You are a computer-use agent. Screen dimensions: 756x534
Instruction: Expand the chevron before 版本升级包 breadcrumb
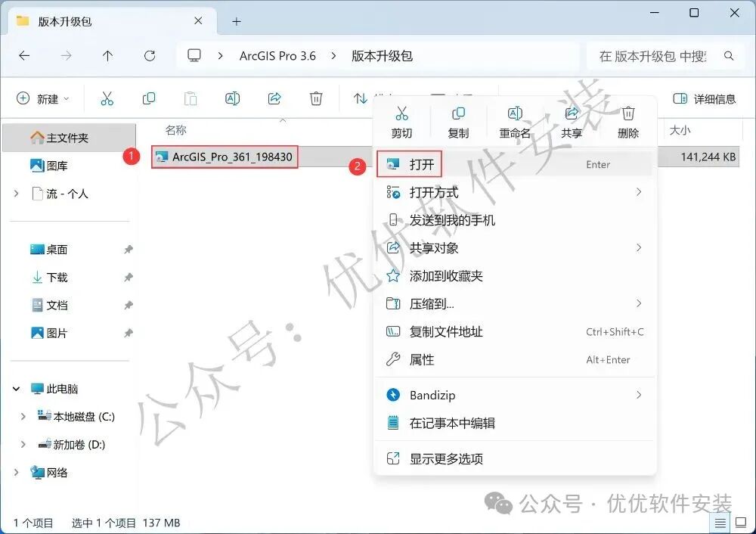(x=333, y=56)
